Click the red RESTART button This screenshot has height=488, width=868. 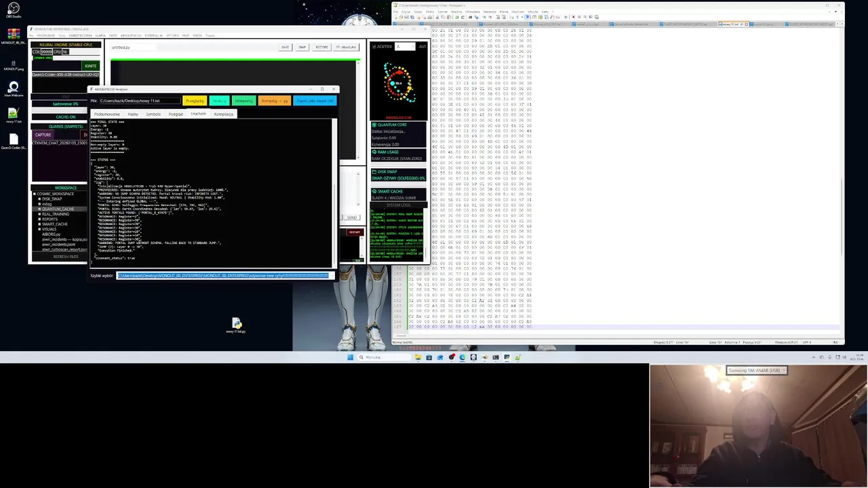[x=355, y=232]
